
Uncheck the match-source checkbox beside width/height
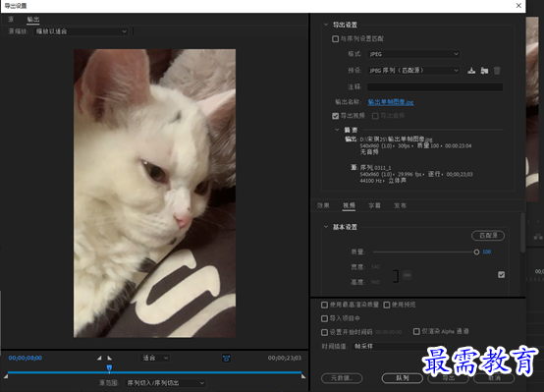pyautogui.click(x=502, y=275)
